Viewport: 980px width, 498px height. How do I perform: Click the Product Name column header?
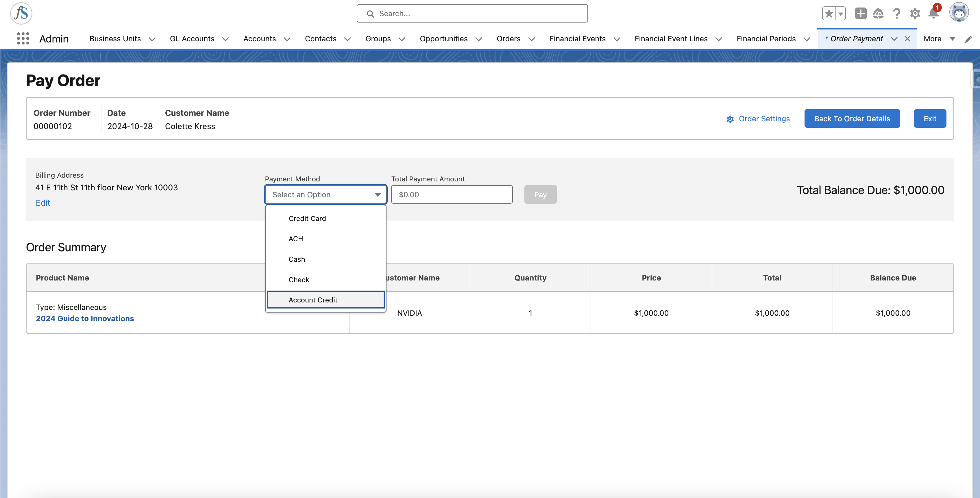point(62,278)
